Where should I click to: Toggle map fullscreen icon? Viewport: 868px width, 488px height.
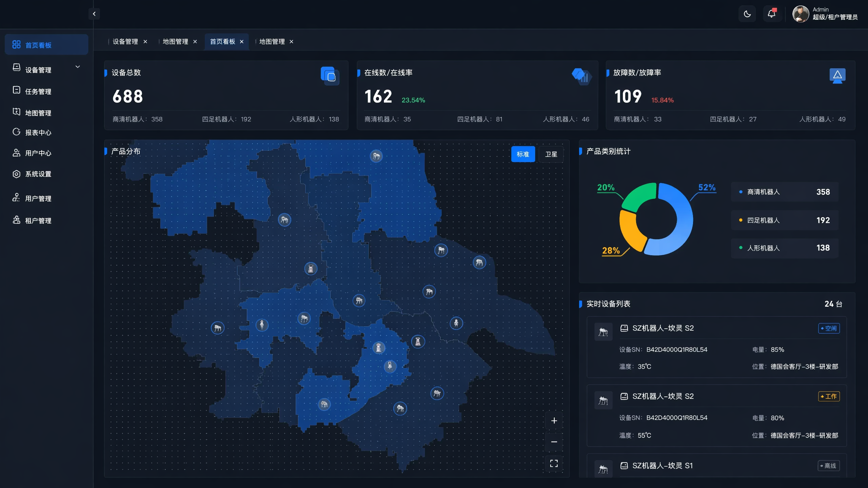click(x=554, y=463)
